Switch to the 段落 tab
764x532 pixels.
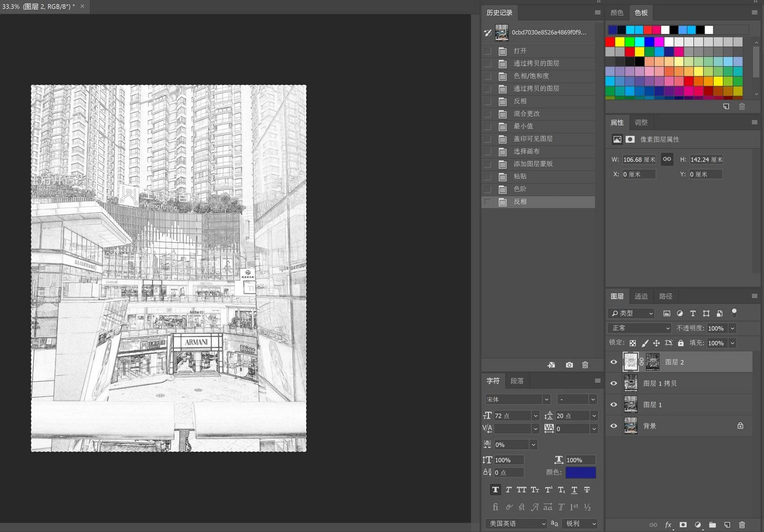[x=517, y=381]
